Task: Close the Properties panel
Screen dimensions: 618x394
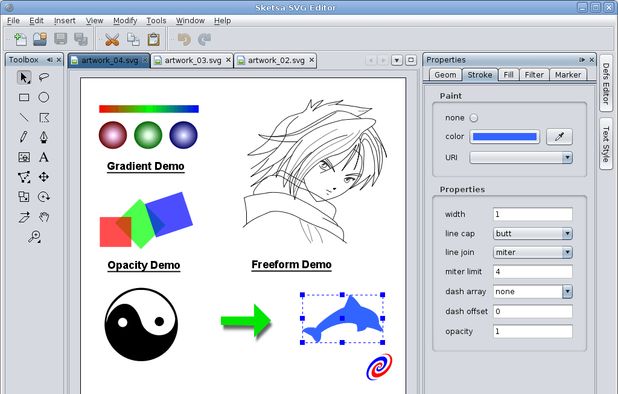Action: click(592, 60)
